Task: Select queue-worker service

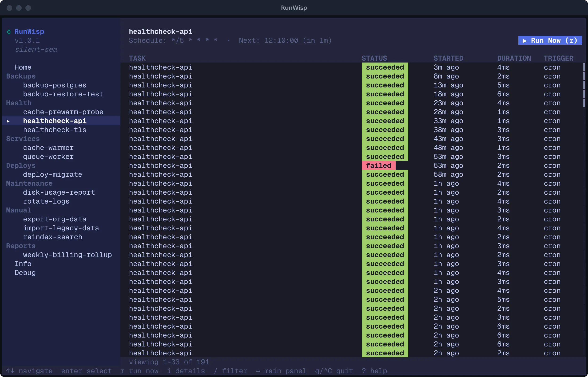Action: 48,157
